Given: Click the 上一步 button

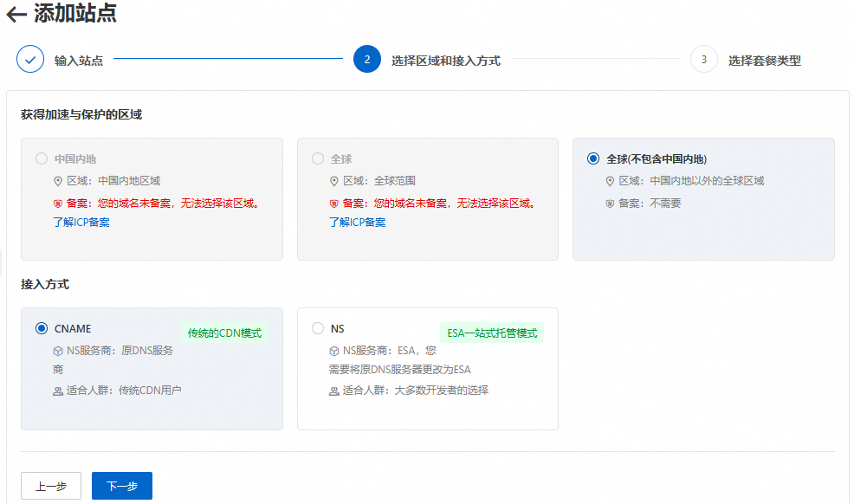Looking at the screenshot, I should coord(51,486).
